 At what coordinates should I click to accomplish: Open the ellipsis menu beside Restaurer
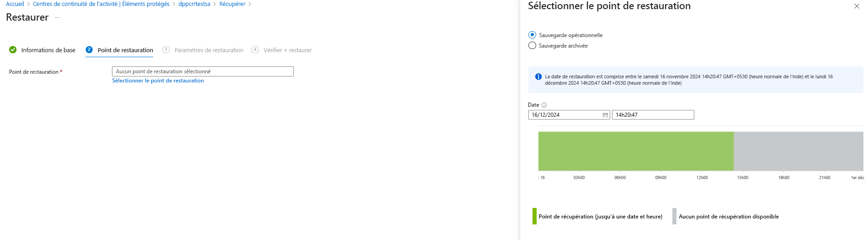[x=58, y=17]
